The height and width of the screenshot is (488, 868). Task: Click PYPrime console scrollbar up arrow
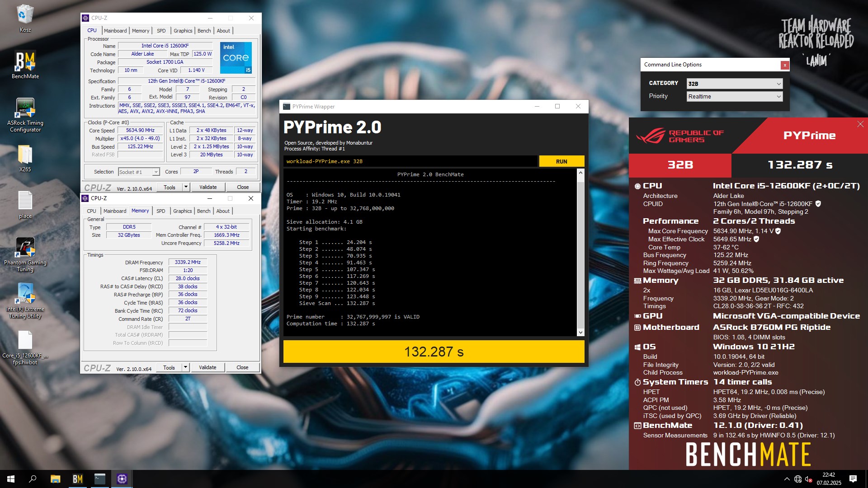click(x=580, y=173)
